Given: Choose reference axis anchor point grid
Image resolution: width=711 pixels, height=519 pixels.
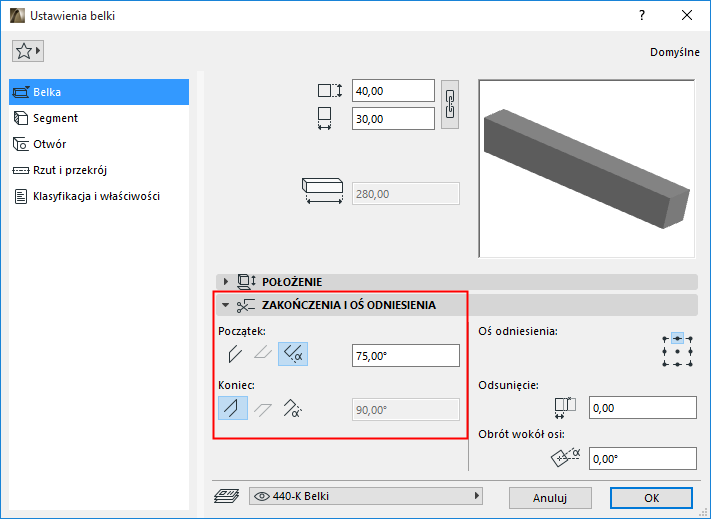Looking at the screenshot, I should (x=677, y=351).
